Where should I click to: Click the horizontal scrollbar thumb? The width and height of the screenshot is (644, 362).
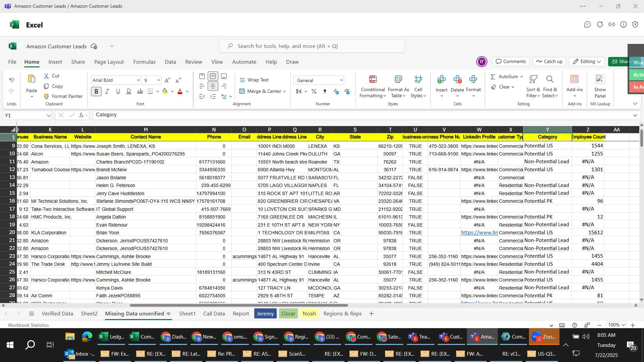239,305
